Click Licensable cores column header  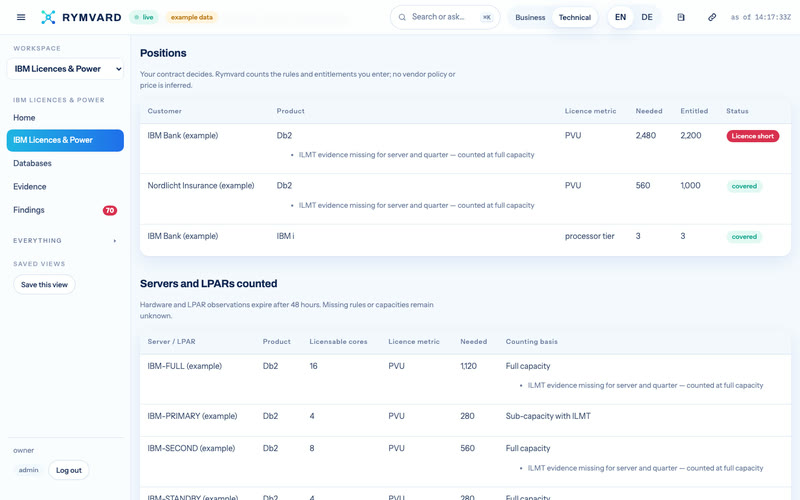[338, 342]
